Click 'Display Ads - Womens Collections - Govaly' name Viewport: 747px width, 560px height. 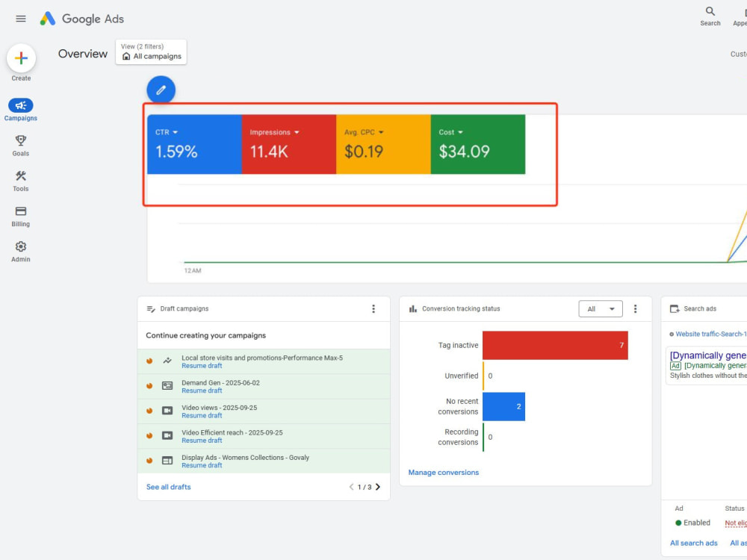245,457
